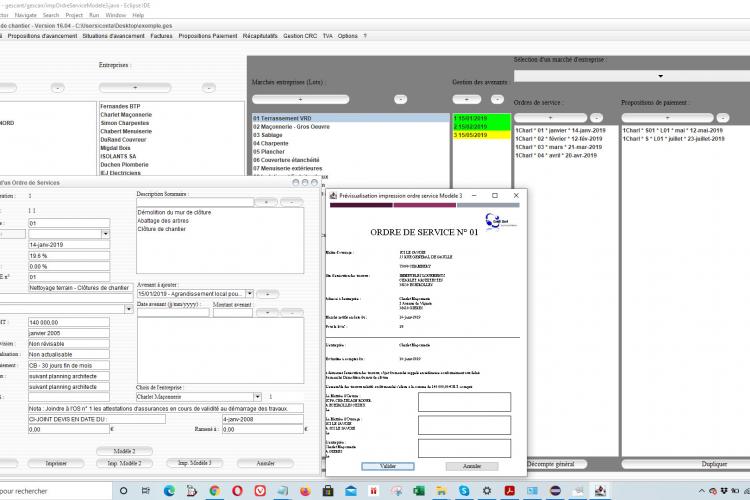The height and width of the screenshot is (500, 750).
Task: Open Propositions d'avancement menu
Action: pyautogui.click(x=42, y=36)
